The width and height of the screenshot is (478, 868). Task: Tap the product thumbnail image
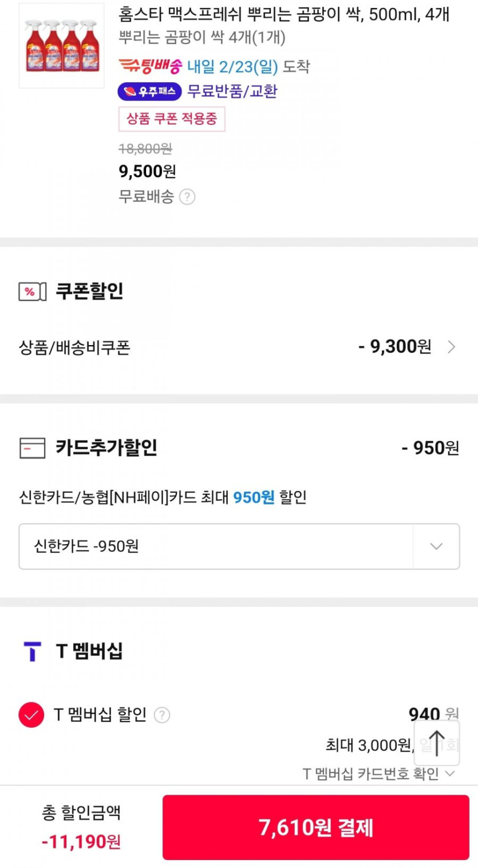pos(62,46)
